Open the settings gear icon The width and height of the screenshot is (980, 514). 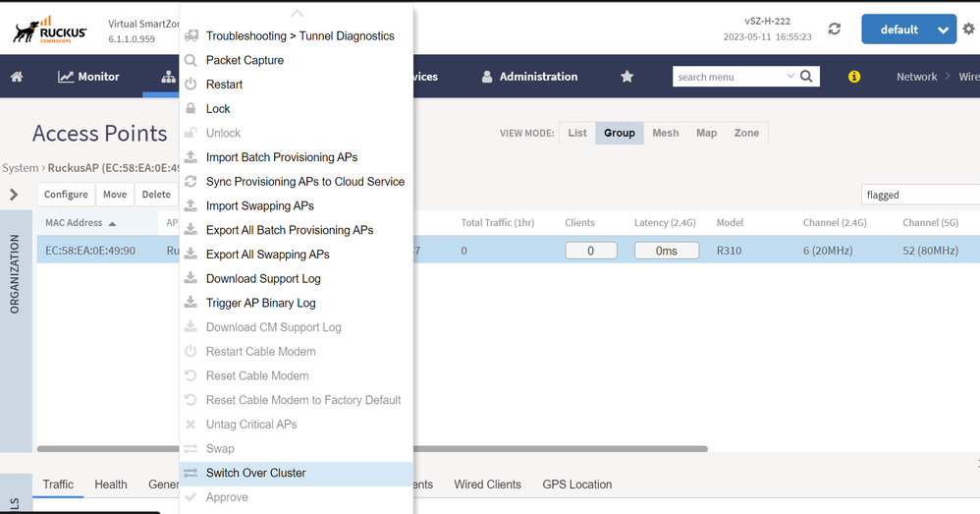point(969,29)
